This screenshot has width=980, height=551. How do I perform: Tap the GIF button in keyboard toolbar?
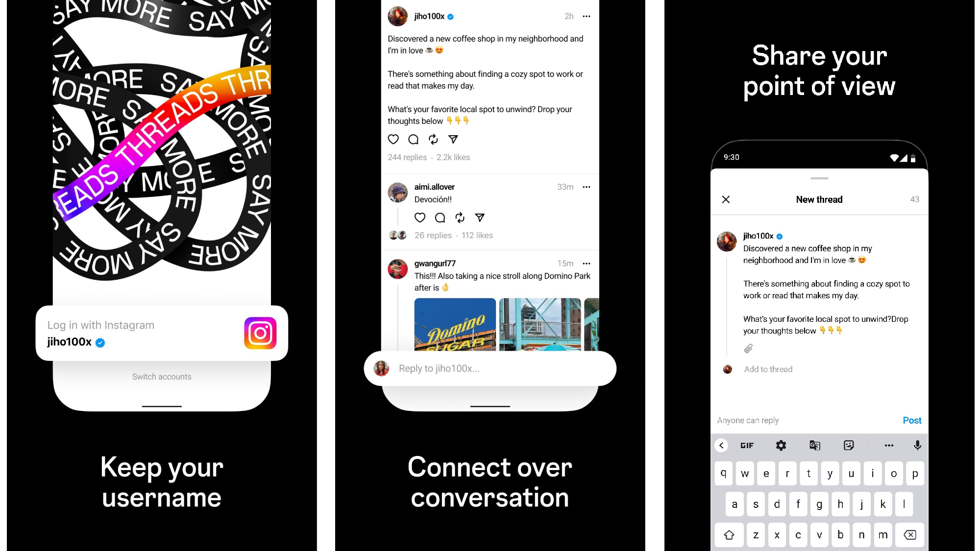click(x=746, y=445)
